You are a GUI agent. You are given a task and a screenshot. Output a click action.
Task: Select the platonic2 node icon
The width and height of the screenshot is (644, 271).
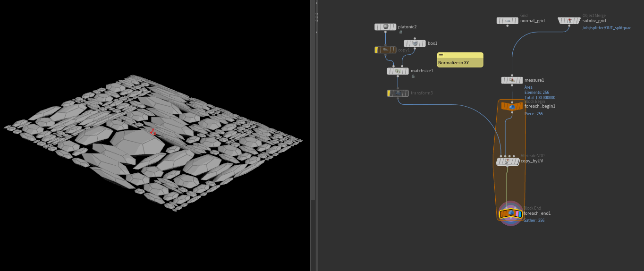pyautogui.click(x=385, y=27)
